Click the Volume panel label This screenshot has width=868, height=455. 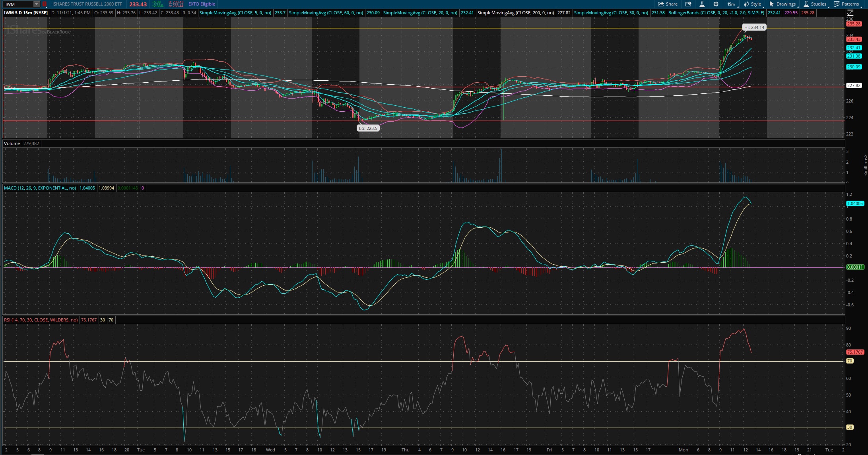point(12,143)
